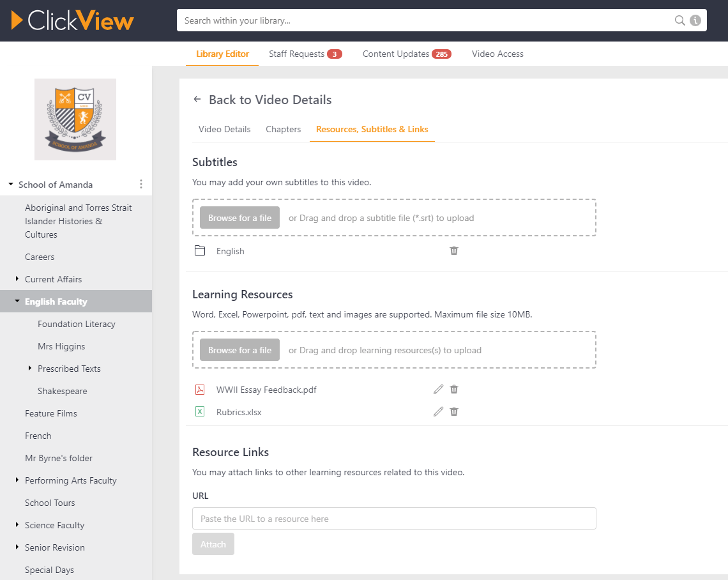Click the ClickView logo
This screenshot has width=728, height=580.
73,20
